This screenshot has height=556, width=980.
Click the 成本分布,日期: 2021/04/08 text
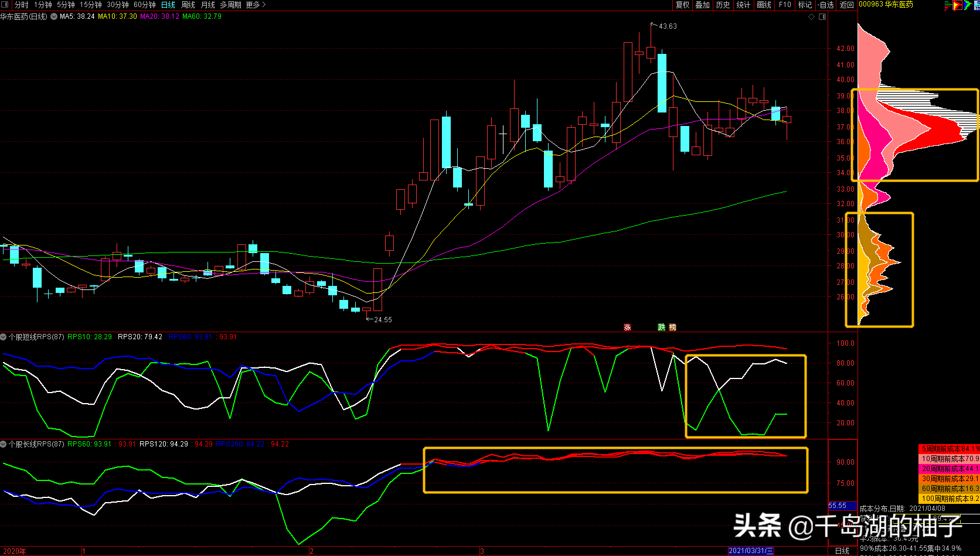pos(903,509)
